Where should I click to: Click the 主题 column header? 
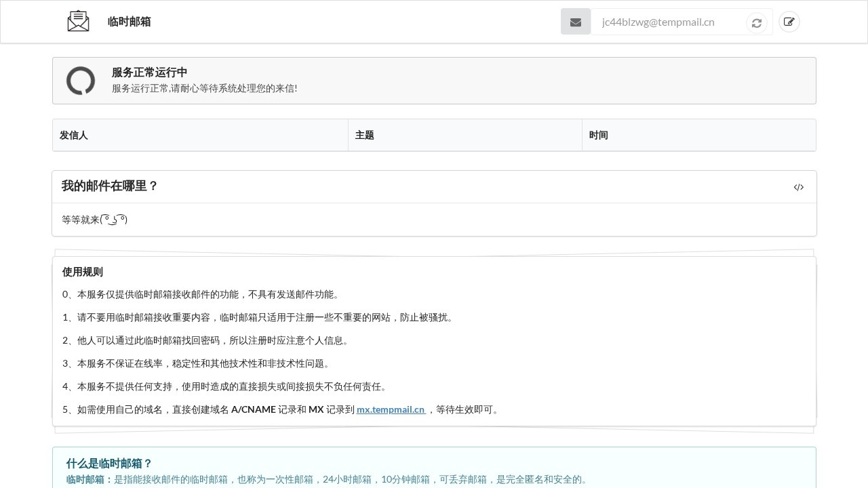365,136
